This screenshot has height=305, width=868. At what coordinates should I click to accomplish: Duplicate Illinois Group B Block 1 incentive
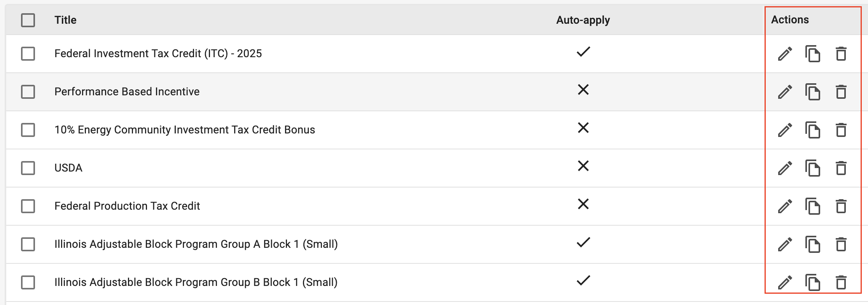813,282
